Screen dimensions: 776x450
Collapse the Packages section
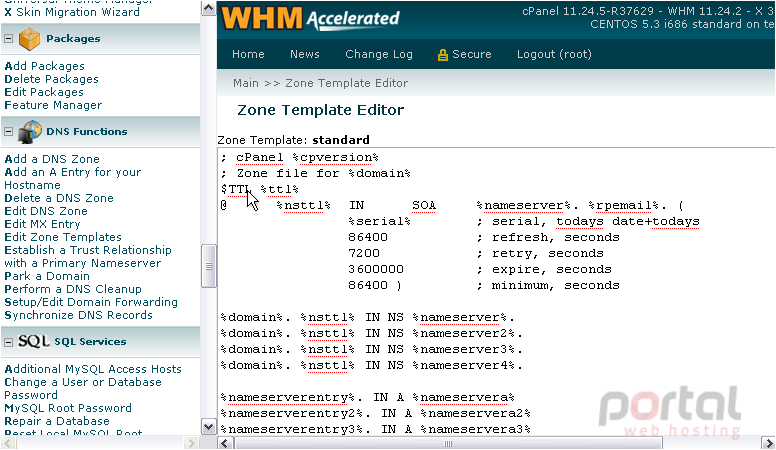tap(8, 39)
